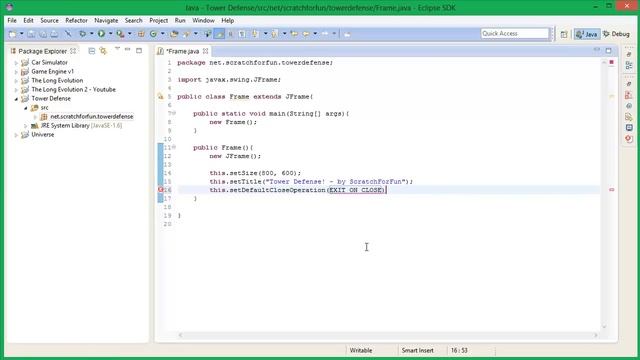Viewport: 640px width, 360px height.
Task: Click the Save toolbar icon
Action: coord(31,34)
